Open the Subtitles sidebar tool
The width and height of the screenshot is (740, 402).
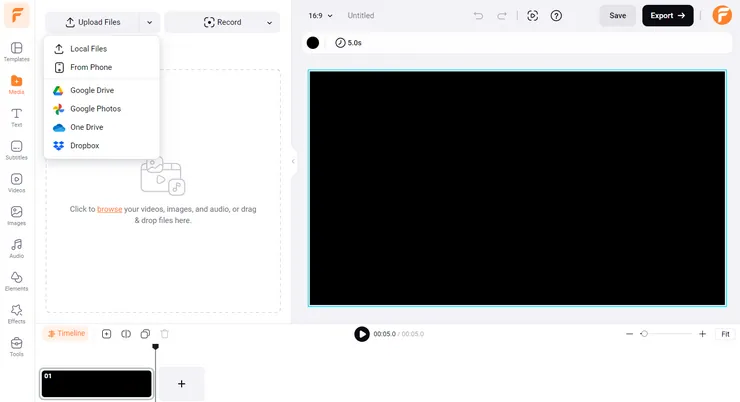16,150
